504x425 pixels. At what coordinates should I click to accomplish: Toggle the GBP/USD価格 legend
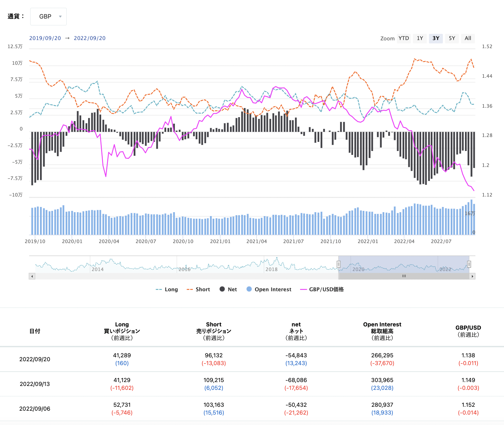pyautogui.click(x=322, y=289)
